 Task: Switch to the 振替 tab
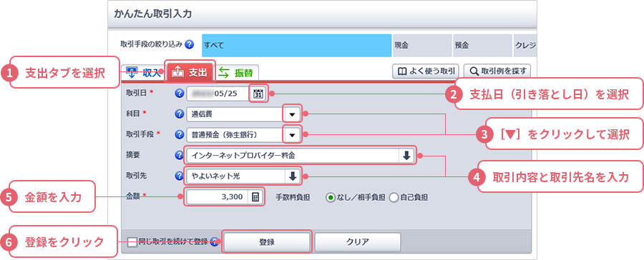tap(236, 73)
